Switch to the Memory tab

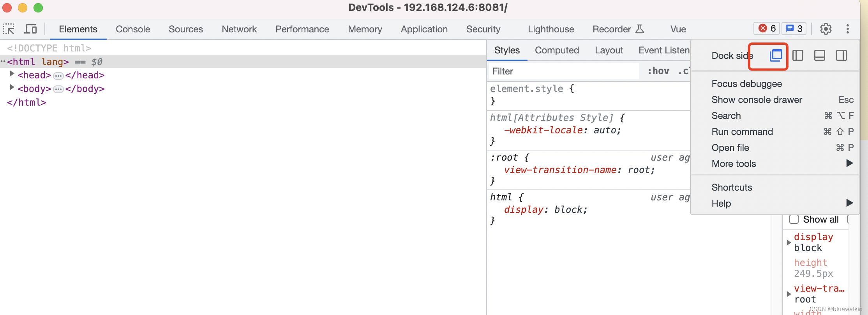click(x=365, y=29)
